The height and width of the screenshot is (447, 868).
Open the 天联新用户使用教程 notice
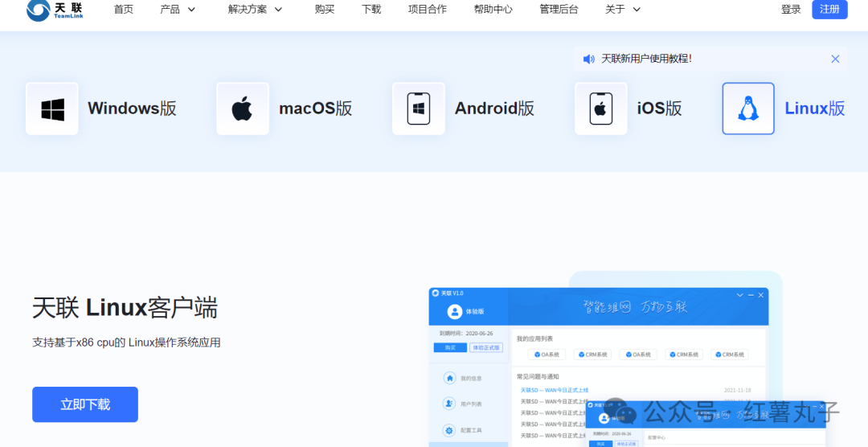[x=646, y=59]
